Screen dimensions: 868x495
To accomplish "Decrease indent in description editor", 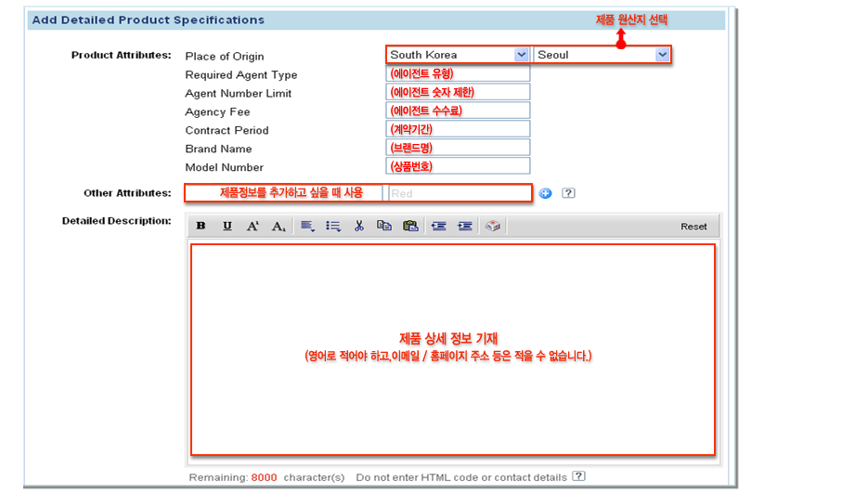I will (x=439, y=226).
